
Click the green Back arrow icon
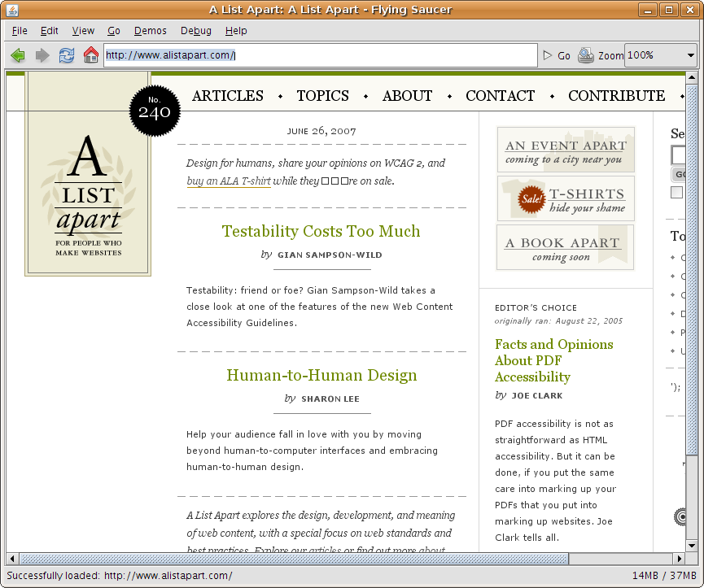pos(18,55)
